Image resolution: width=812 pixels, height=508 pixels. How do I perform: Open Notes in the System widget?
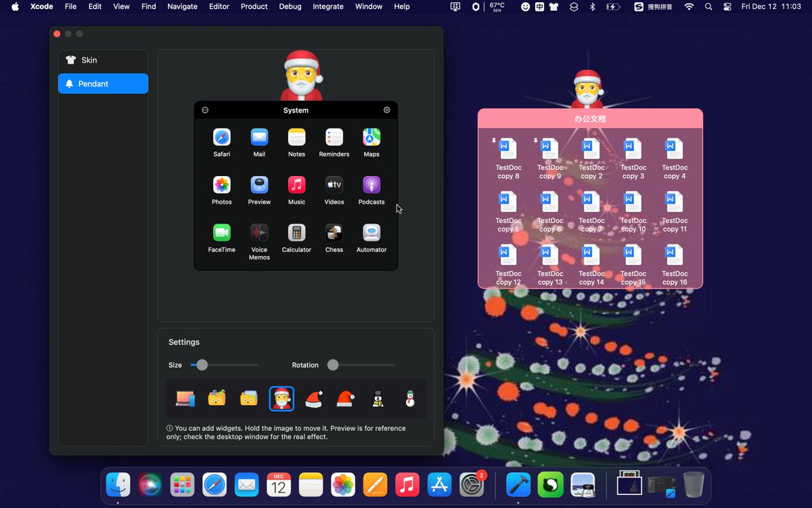click(296, 137)
